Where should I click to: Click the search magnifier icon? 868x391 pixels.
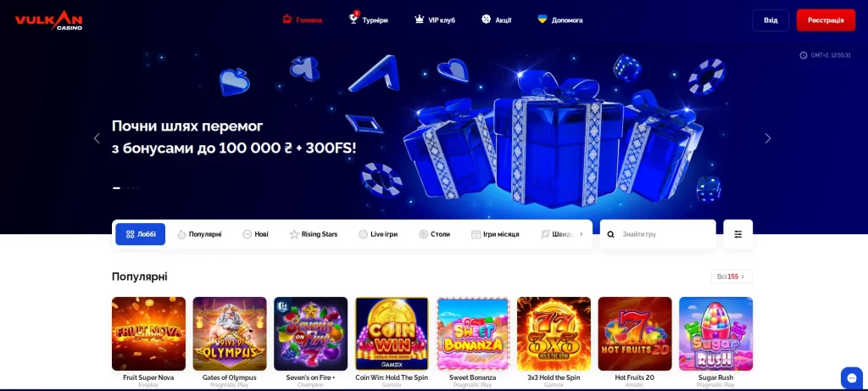610,234
